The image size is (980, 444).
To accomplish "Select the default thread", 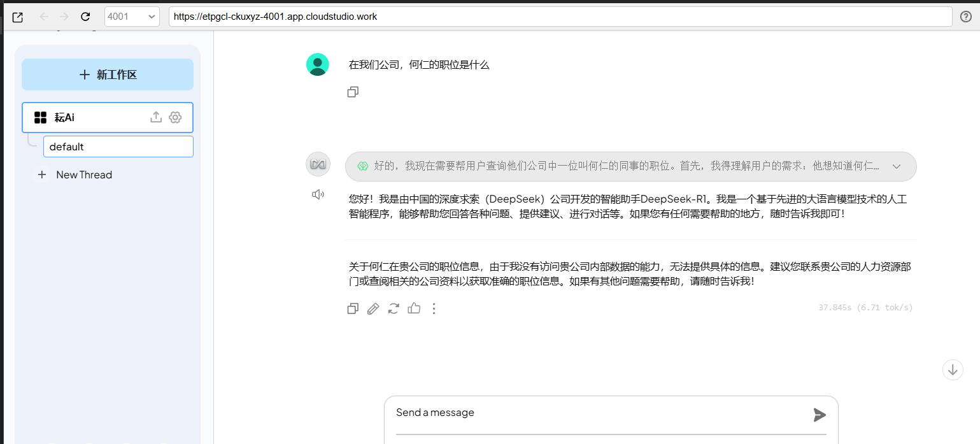I will click(x=118, y=147).
